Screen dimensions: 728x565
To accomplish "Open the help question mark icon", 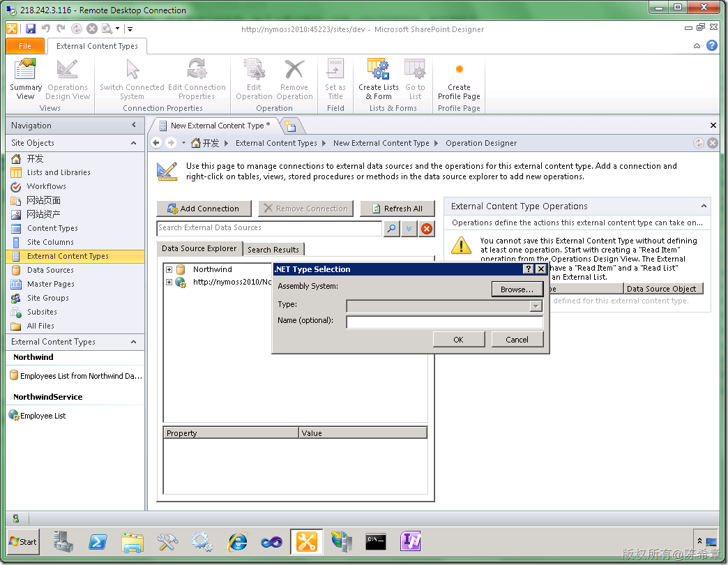I will pos(712,45).
